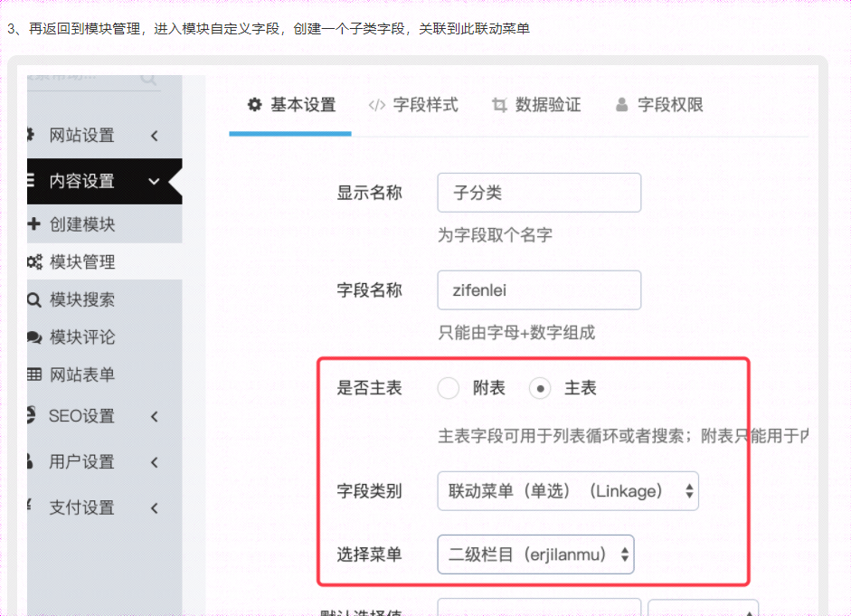Click the code icon beside 字段样式

click(x=376, y=105)
